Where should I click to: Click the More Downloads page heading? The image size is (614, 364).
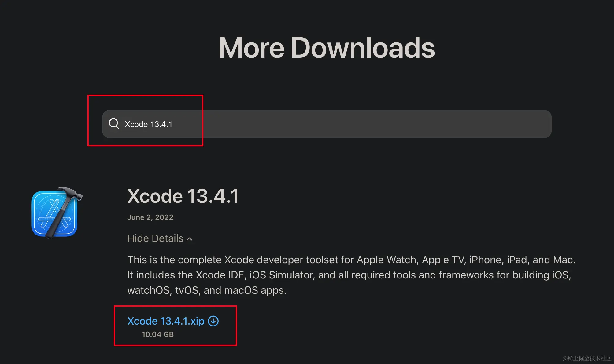(327, 48)
